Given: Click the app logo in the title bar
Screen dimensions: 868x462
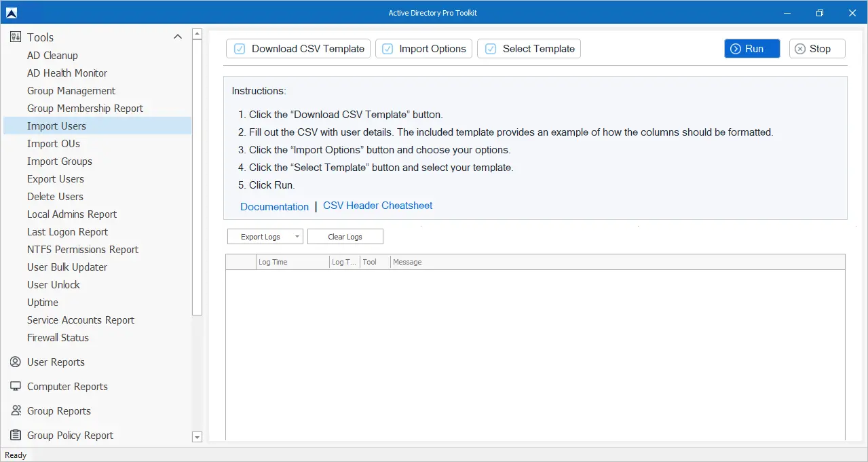Looking at the screenshot, I should pyautogui.click(x=11, y=13).
